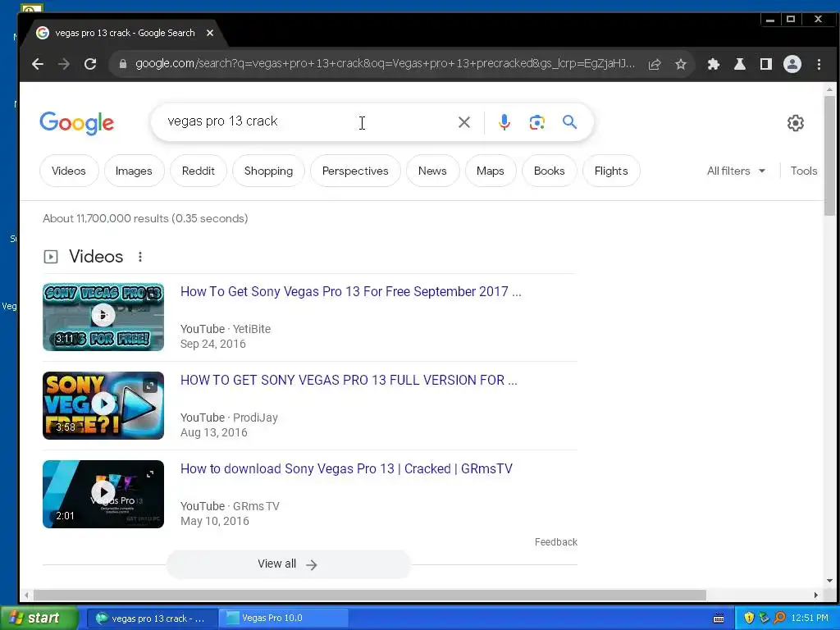Open the search Tools option
The width and height of the screenshot is (840, 630).
click(x=804, y=171)
